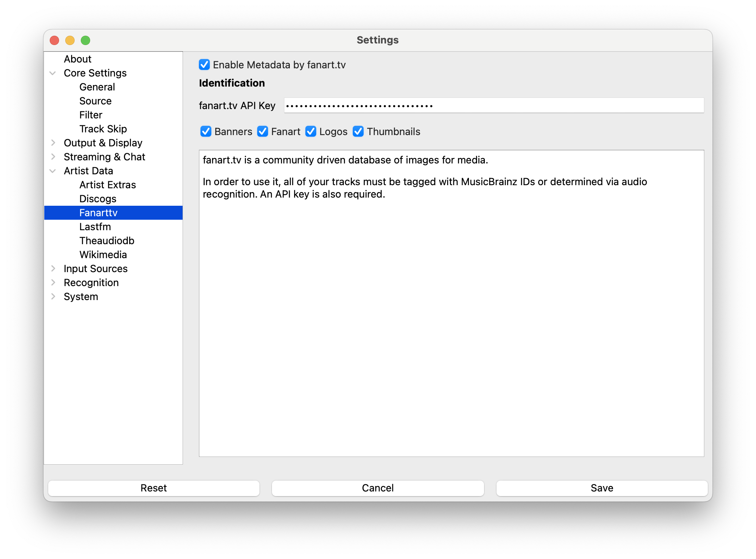Screen dimensions: 756x559
Task: Select the Fanarttv entry
Action: point(113,213)
